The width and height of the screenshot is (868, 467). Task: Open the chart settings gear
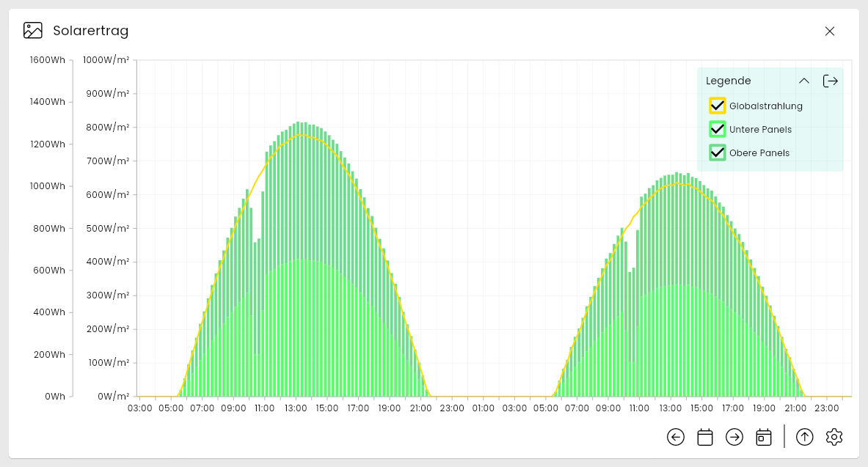click(834, 437)
